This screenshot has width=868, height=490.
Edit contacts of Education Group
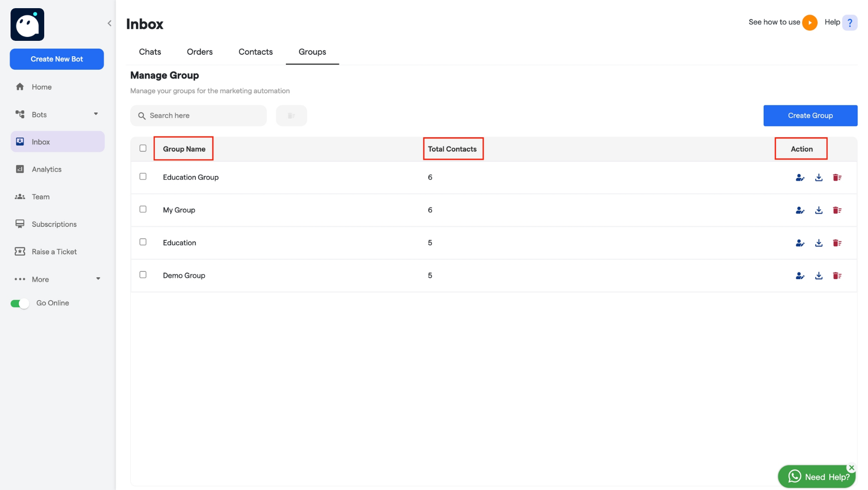pyautogui.click(x=800, y=178)
